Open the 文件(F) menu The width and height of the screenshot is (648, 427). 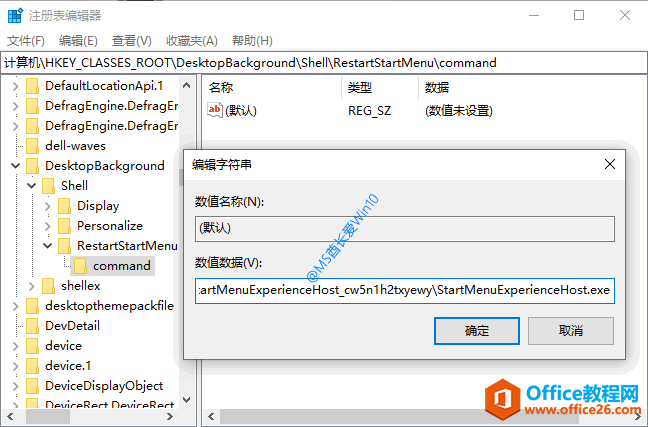(26, 41)
